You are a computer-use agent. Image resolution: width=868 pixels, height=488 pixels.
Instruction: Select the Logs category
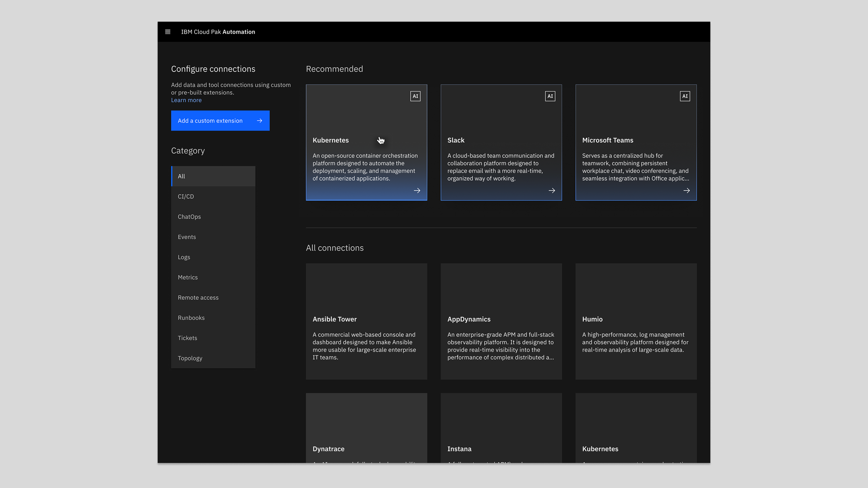[213, 257]
